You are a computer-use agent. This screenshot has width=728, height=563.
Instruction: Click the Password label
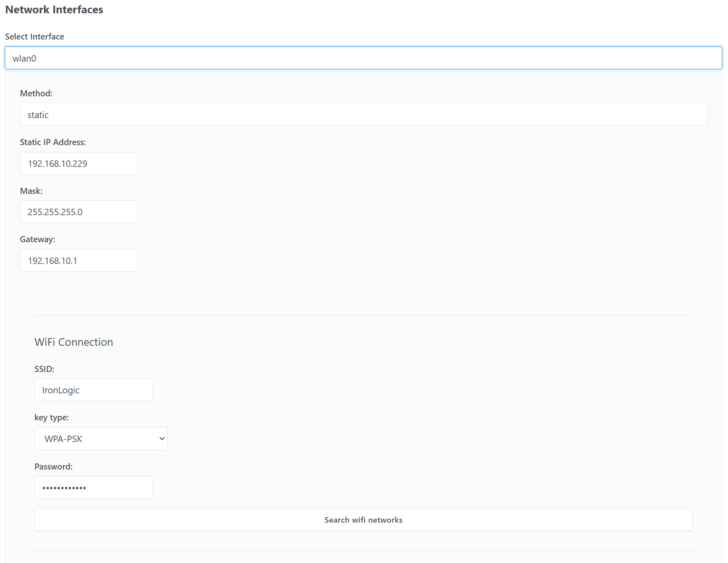click(x=54, y=467)
